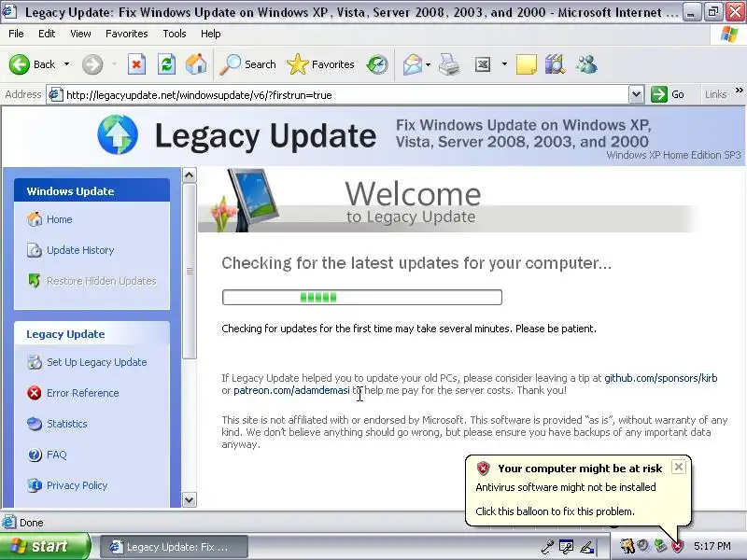
Task: Click the Research book icon
Action: 555,64
